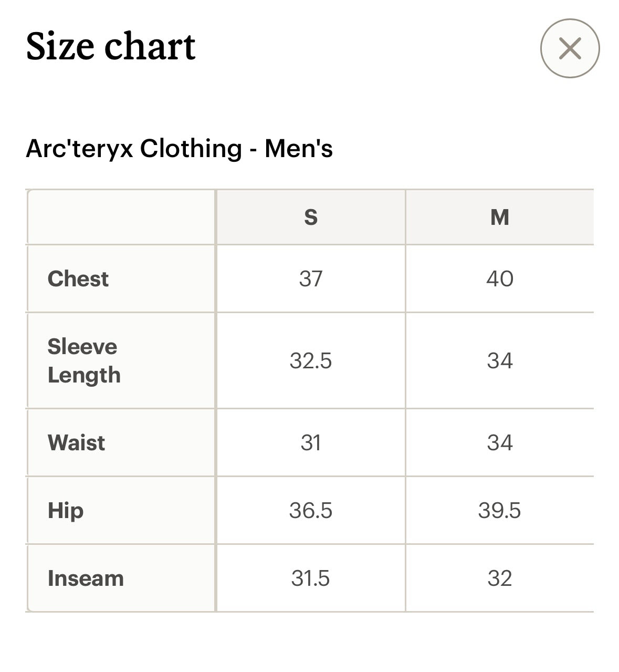Click the Chest row label
This screenshot has width=619, height=672.
(x=78, y=278)
